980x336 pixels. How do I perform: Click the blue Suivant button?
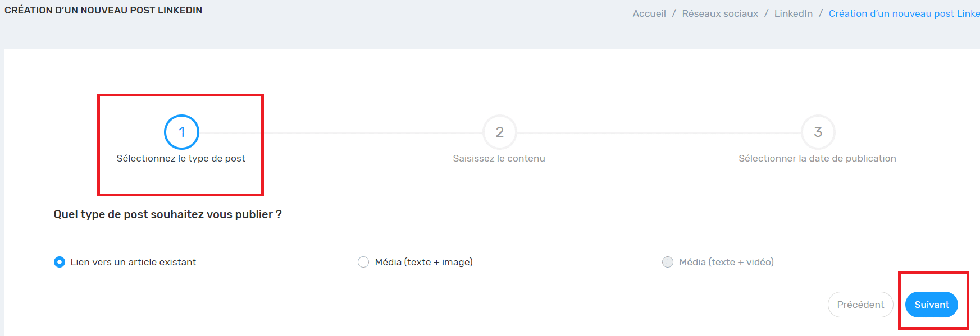pyautogui.click(x=932, y=305)
